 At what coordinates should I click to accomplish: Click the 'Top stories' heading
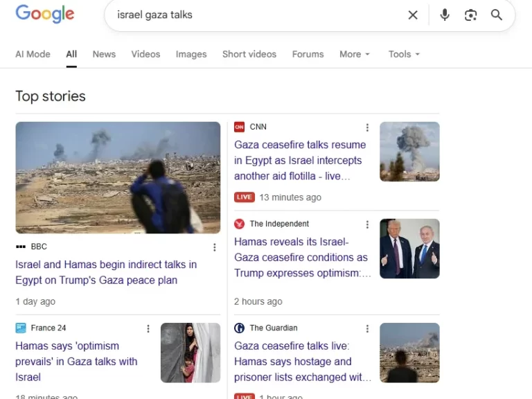click(51, 96)
